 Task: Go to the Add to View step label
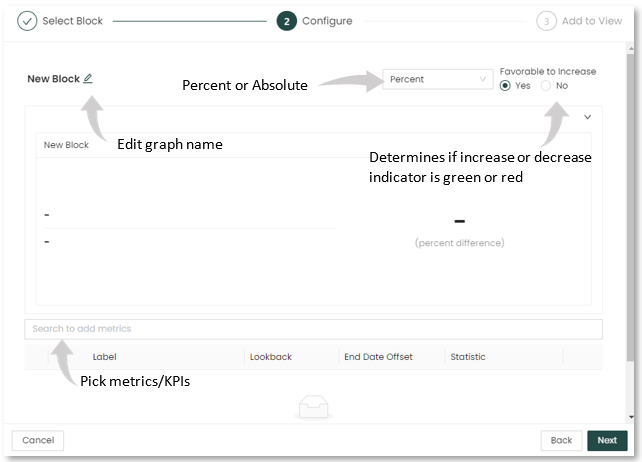592,21
